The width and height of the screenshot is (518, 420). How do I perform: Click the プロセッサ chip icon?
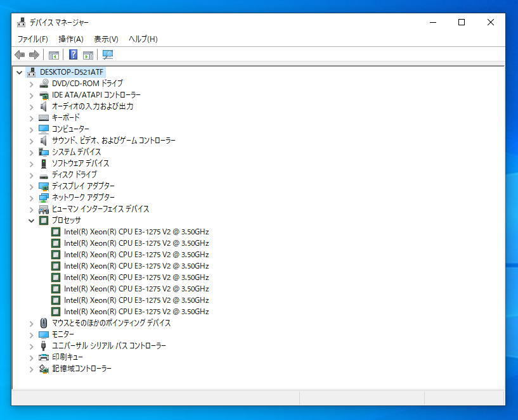tap(44, 220)
